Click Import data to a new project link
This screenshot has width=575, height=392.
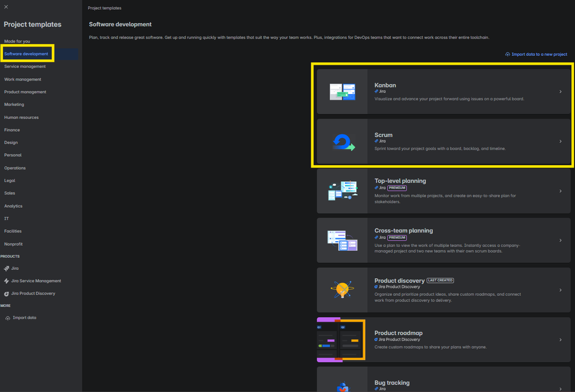[539, 54]
